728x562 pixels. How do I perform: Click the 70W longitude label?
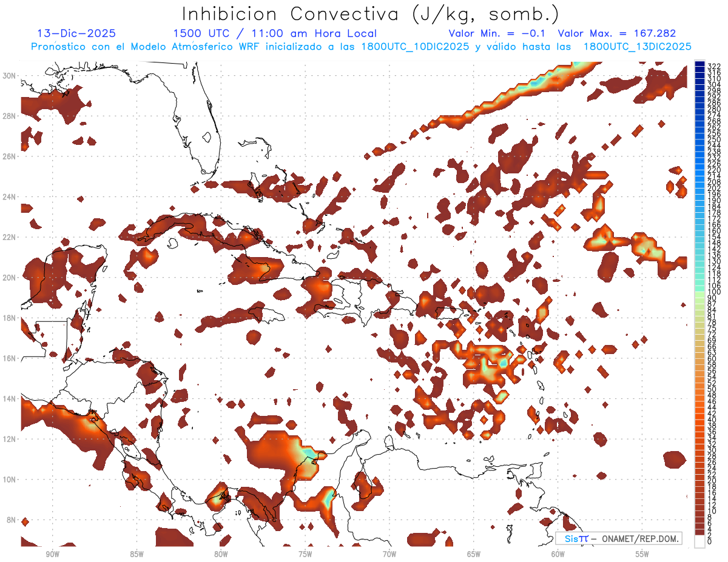(x=389, y=554)
